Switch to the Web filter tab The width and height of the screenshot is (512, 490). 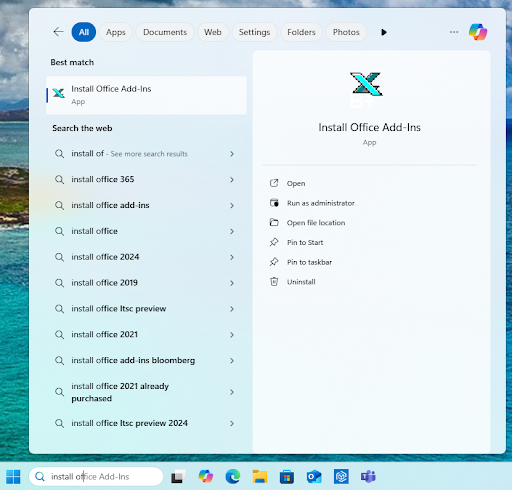pos(213,32)
